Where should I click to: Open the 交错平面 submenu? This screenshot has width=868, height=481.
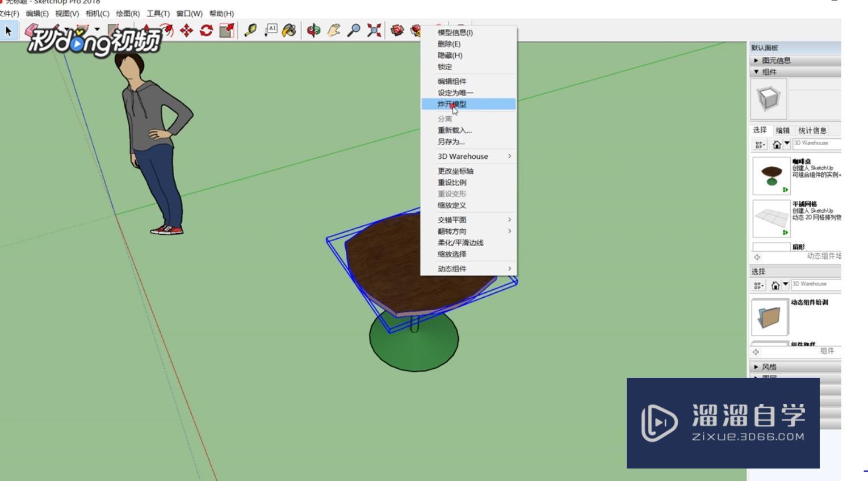[x=468, y=220]
